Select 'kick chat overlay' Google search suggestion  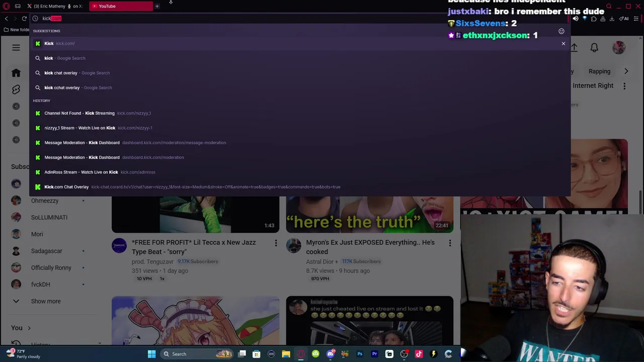click(299, 73)
